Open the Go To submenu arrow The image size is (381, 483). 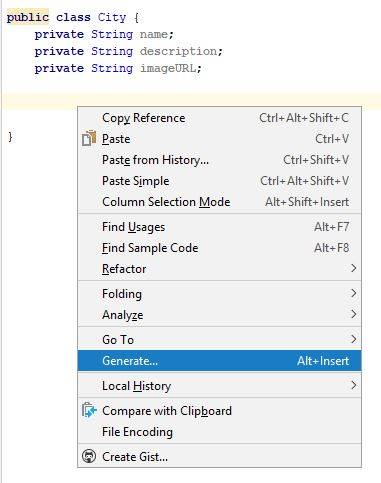353,339
